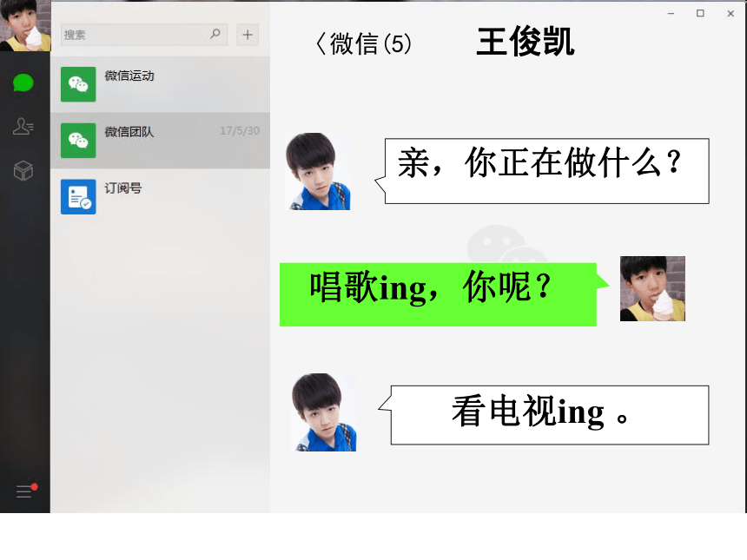Open the Contacts icon in sidebar

(23, 126)
